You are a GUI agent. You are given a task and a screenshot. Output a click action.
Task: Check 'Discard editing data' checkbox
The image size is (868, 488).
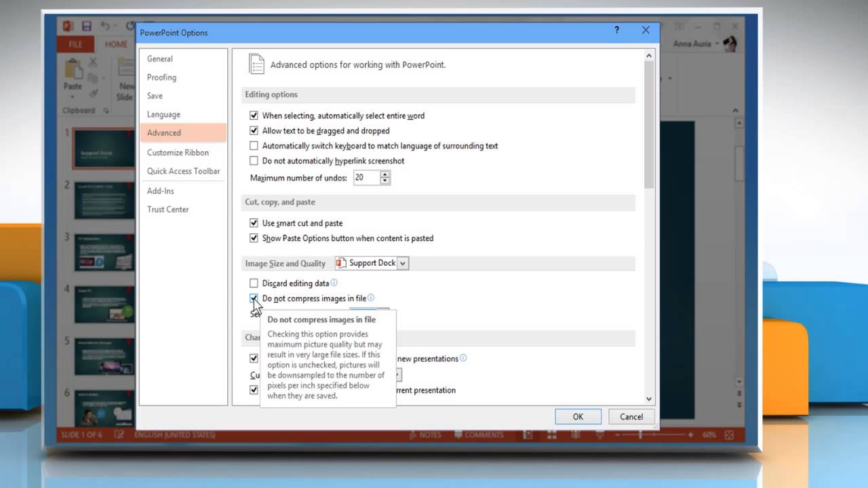point(254,283)
